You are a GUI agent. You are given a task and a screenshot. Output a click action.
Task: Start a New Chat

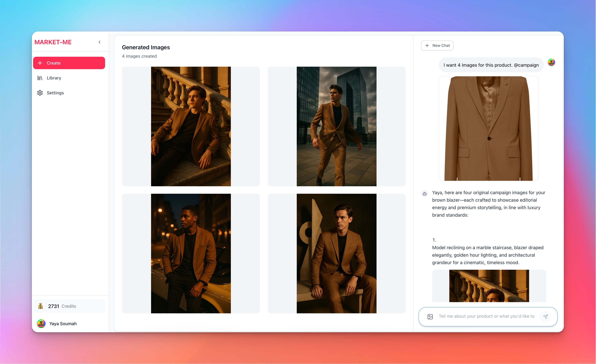tap(437, 45)
